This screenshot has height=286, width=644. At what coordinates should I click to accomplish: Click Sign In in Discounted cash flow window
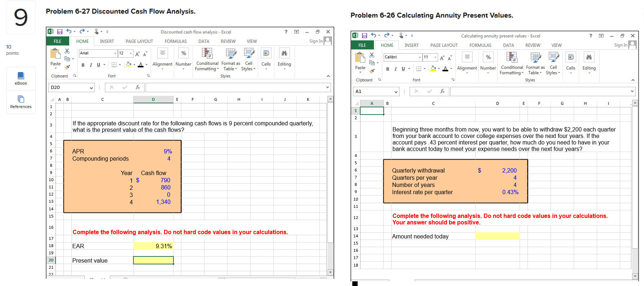[316, 41]
